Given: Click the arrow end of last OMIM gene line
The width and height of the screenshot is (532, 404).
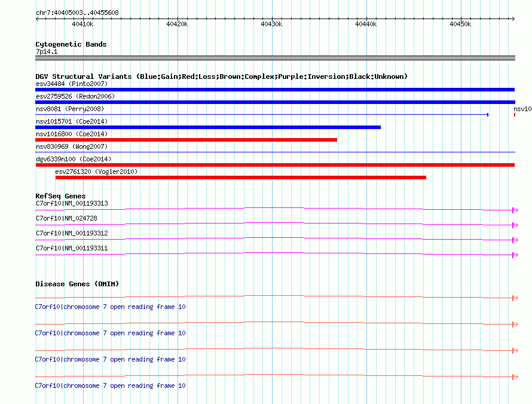Looking at the screenshot, I should pyautogui.click(x=515, y=377).
